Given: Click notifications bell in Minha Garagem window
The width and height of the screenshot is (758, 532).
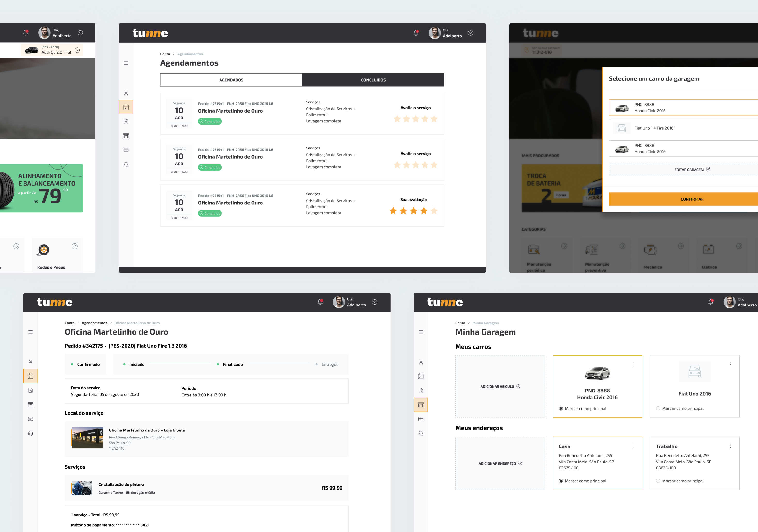Looking at the screenshot, I should tap(711, 302).
